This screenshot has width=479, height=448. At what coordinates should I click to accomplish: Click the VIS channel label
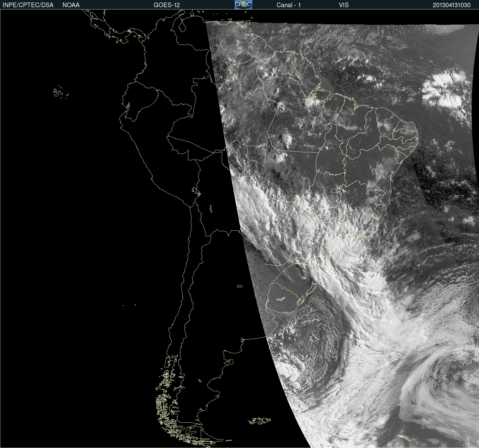coord(344,5)
